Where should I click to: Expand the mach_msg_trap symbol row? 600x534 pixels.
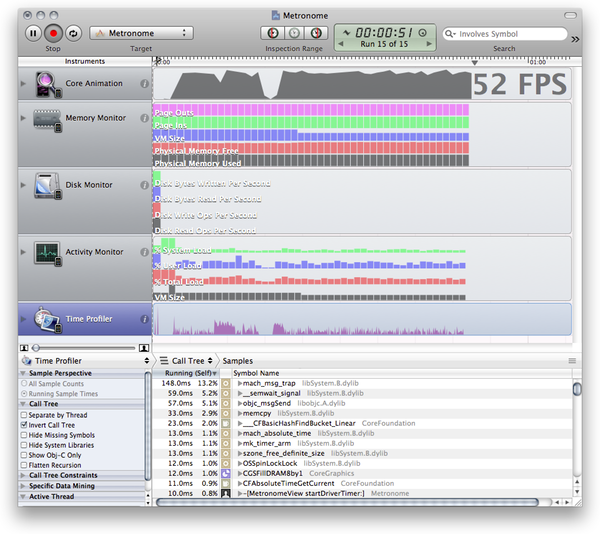click(240, 382)
